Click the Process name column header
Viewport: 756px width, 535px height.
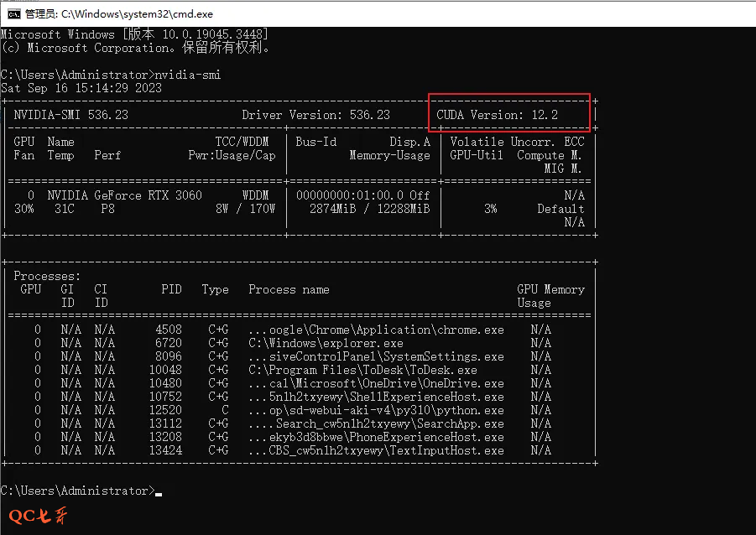(289, 289)
